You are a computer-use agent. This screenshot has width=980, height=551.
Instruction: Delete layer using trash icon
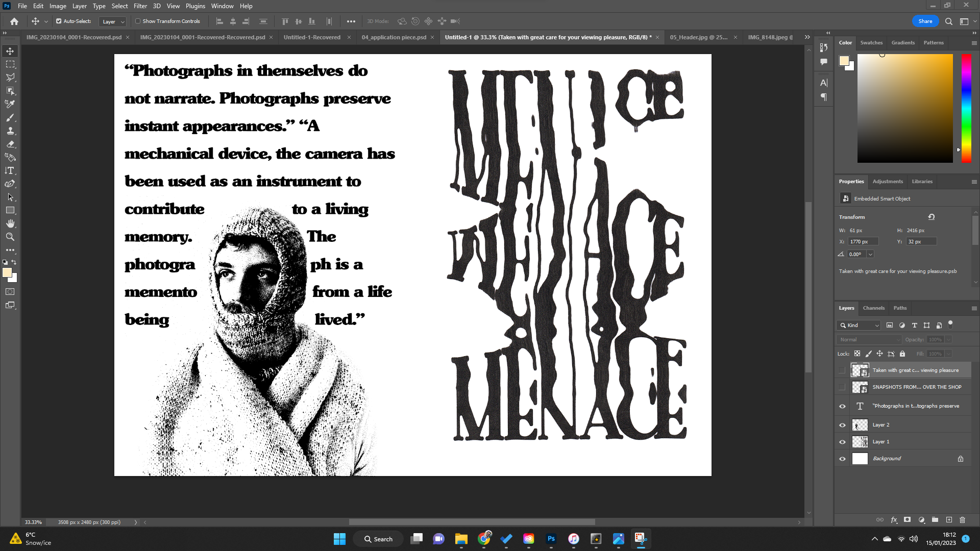pos(963,520)
